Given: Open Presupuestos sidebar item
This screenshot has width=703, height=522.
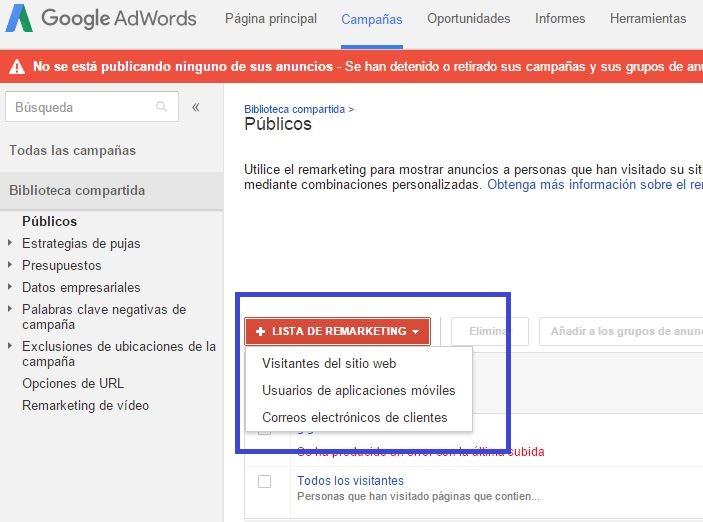Looking at the screenshot, I should point(61,265).
